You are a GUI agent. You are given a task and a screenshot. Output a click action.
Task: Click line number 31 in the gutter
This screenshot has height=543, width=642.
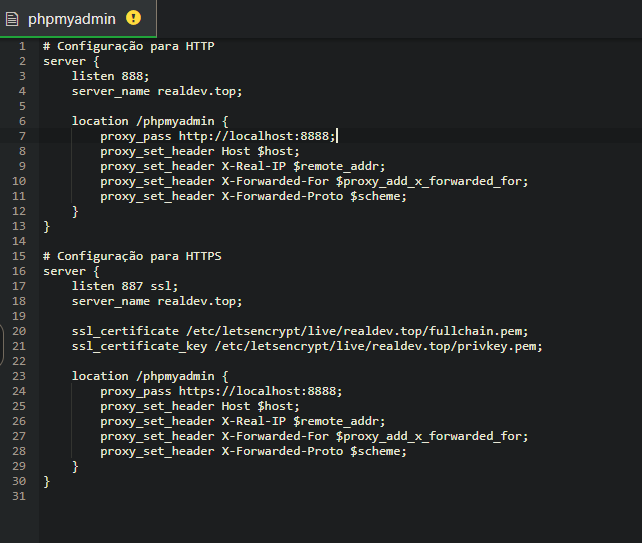click(22, 496)
